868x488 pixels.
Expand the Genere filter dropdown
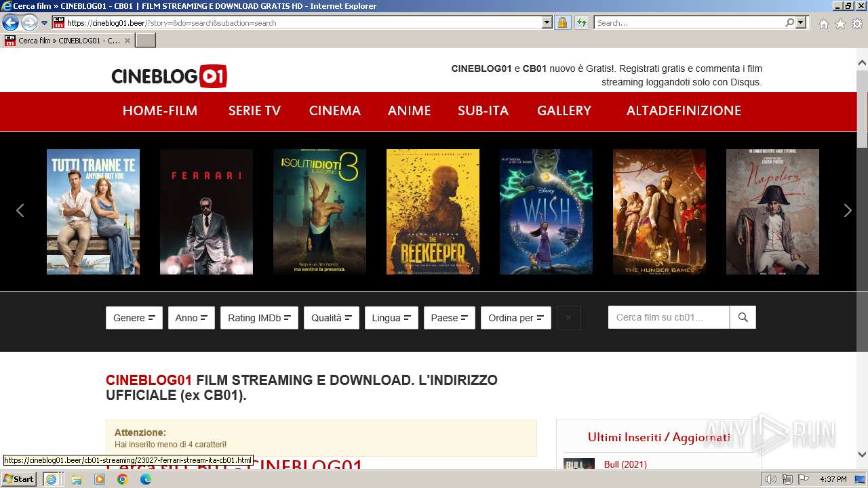coord(134,318)
